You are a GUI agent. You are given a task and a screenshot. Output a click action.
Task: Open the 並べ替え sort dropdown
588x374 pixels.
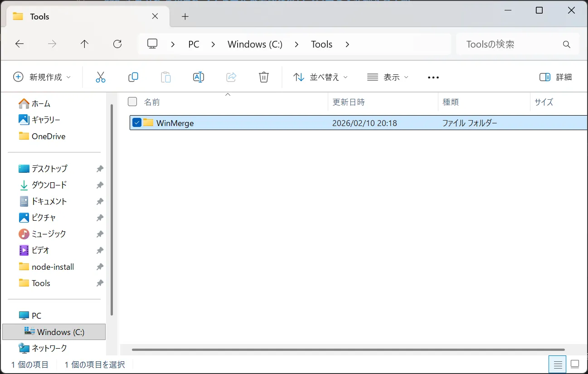pos(321,77)
